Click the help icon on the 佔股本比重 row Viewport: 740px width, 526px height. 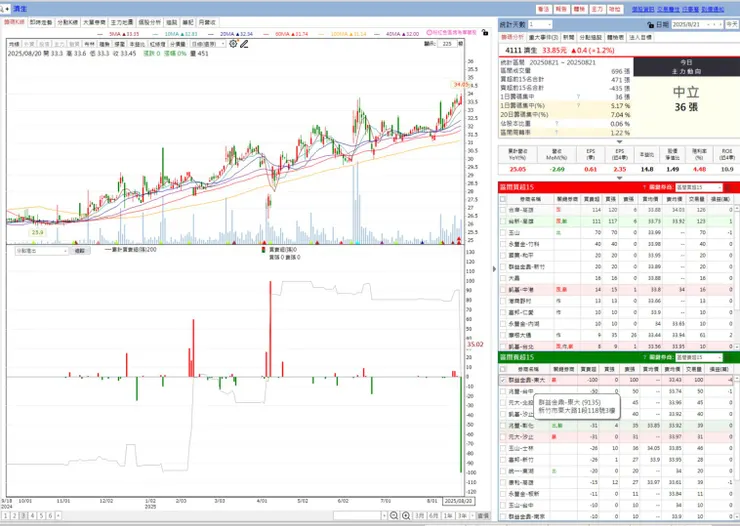(556, 124)
